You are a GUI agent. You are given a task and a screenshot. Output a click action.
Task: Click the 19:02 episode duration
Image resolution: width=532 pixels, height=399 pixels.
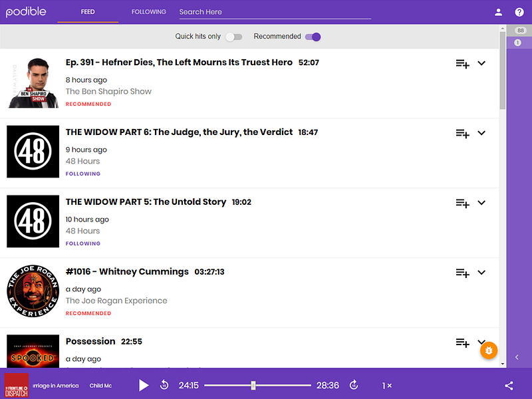pos(241,202)
